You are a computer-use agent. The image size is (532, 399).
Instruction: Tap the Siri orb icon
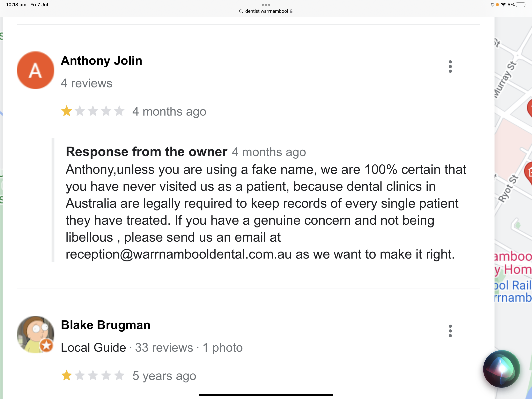pyautogui.click(x=502, y=369)
